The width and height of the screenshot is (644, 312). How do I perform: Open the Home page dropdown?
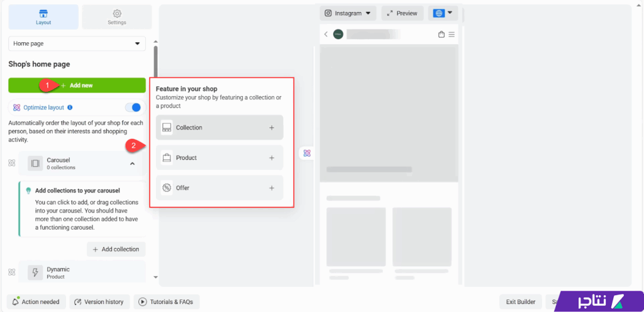(x=77, y=44)
